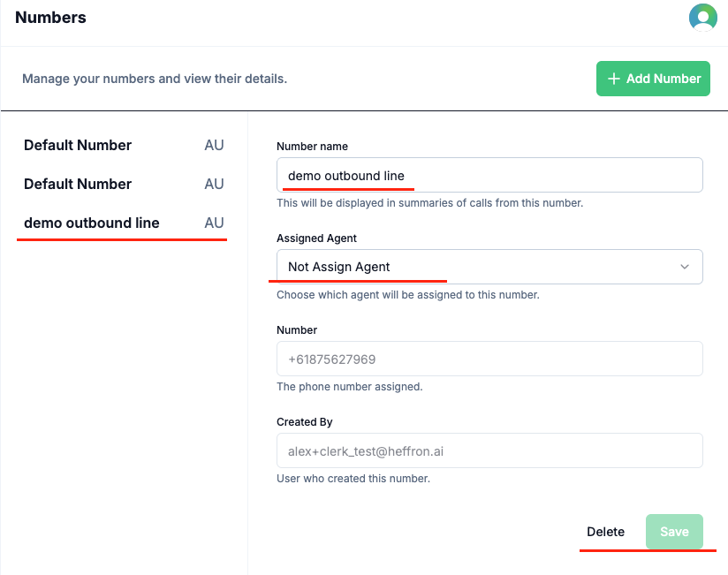Click the phone number field +61875627969
Image resolution: width=728 pixels, height=575 pixels.
489,359
